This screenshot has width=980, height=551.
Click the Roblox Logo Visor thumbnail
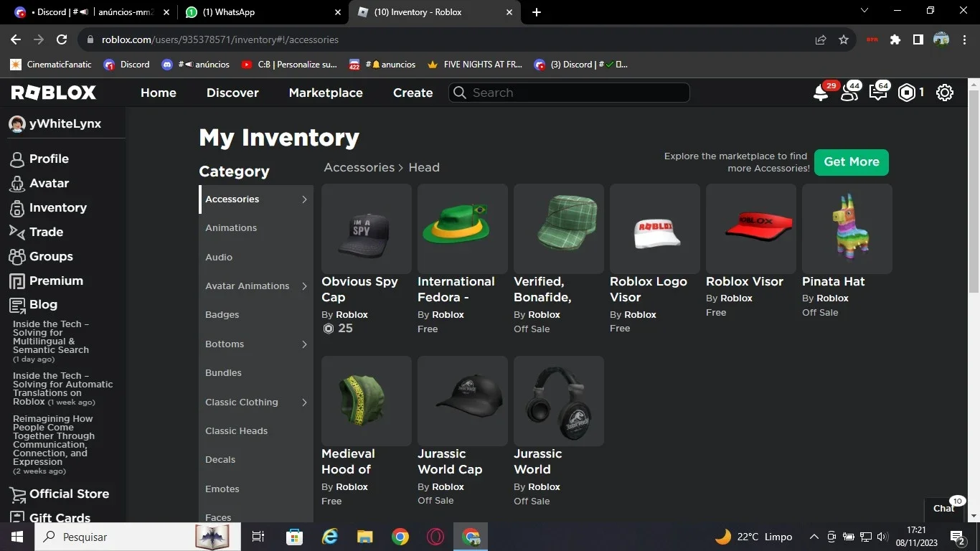655,229
